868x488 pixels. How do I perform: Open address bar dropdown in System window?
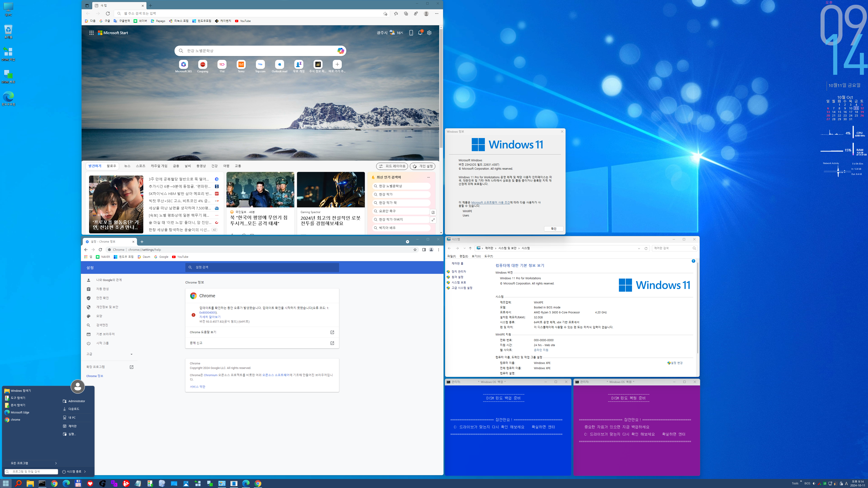pos(639,248)
